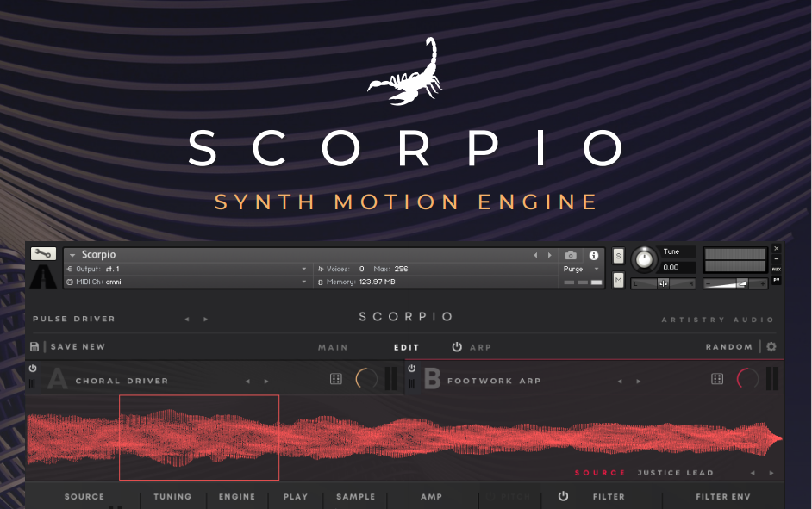The height and width of the screenshot is (509, 812).
Task: Select layer A letter
Action: (57, 379)
